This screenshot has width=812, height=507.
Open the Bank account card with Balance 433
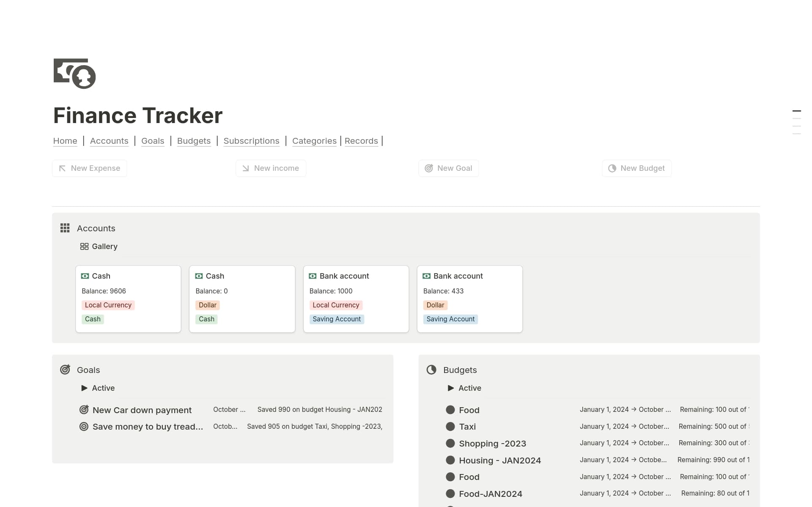click(470, 299)
